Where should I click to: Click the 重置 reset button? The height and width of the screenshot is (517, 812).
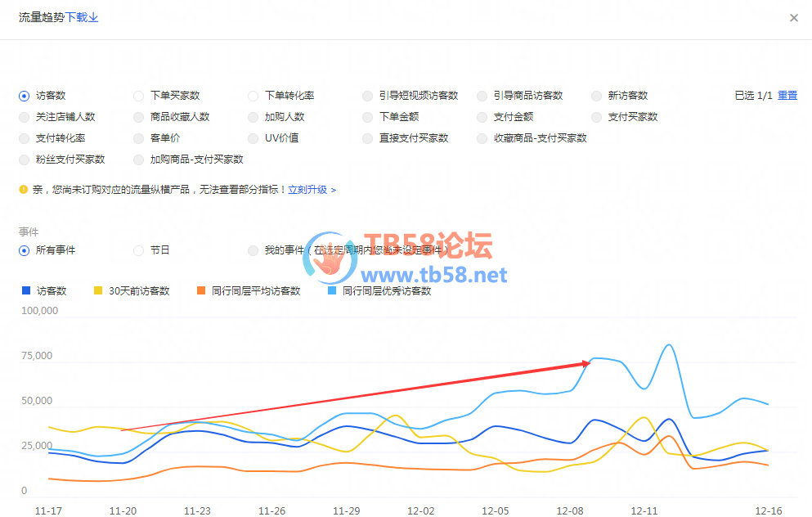787,96
